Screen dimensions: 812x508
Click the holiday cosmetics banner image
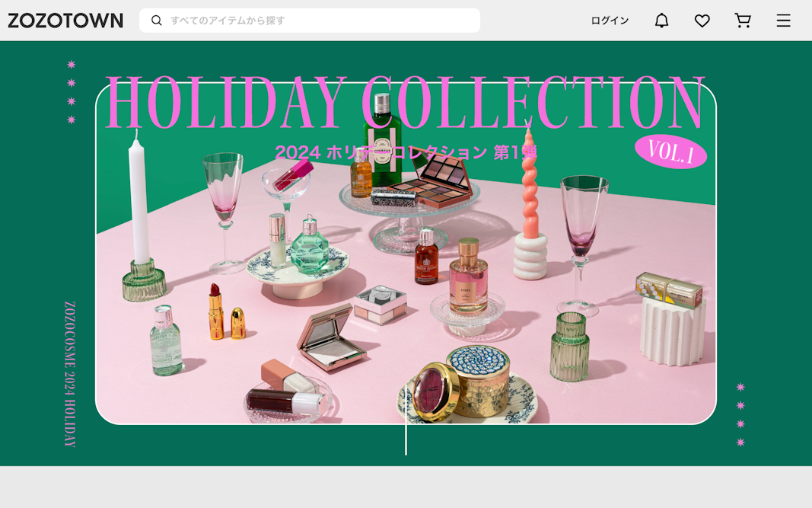coord(406,253)
